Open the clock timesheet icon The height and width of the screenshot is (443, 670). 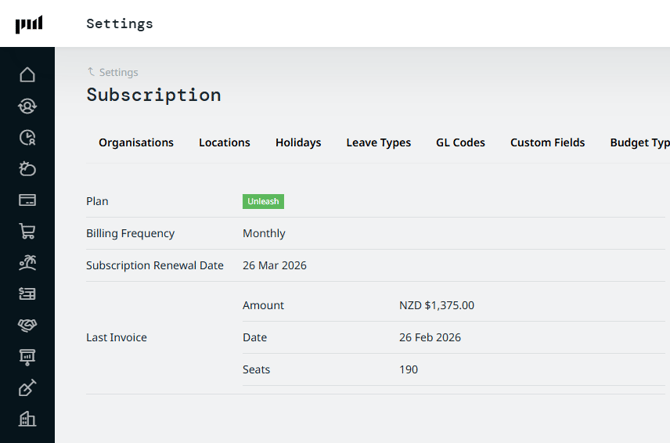[27, 138]
